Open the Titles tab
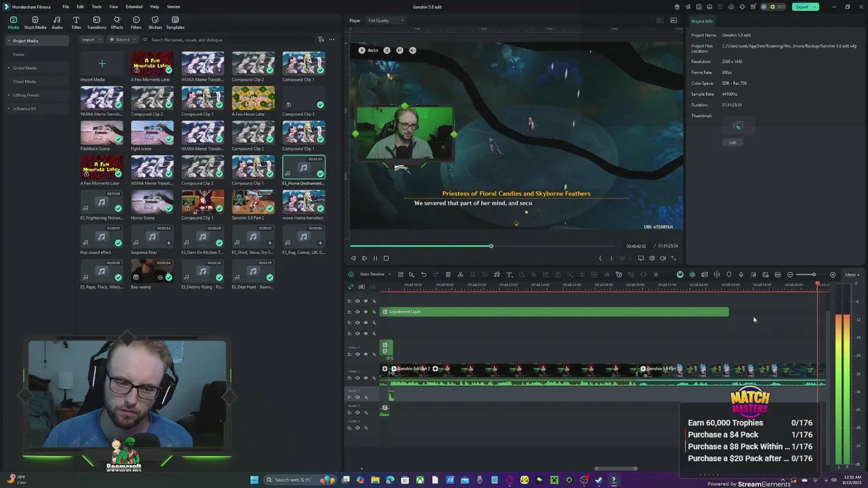Viewport: 868px width, 488px height. [76, 23]
